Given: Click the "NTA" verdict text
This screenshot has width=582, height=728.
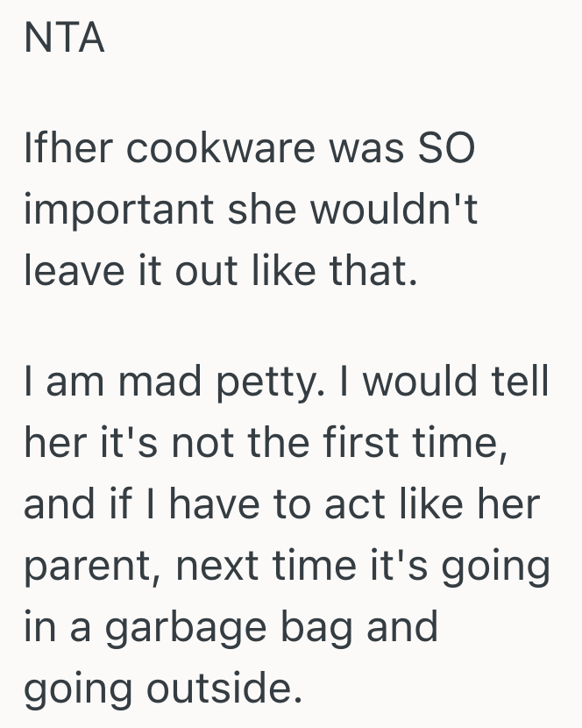Looking at the screenshot, I should pyautogui.click(x=65, y=40).
